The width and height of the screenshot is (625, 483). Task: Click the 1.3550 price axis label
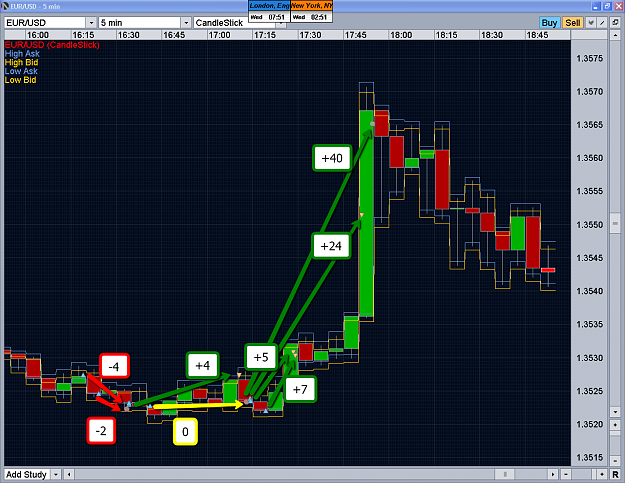[590, 225]
